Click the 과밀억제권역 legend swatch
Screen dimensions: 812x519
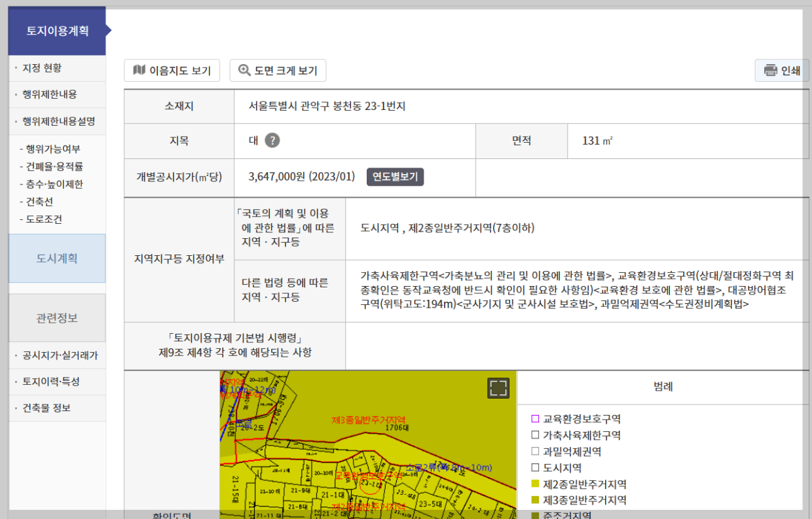pyautogui.click(x=535, y=452)
